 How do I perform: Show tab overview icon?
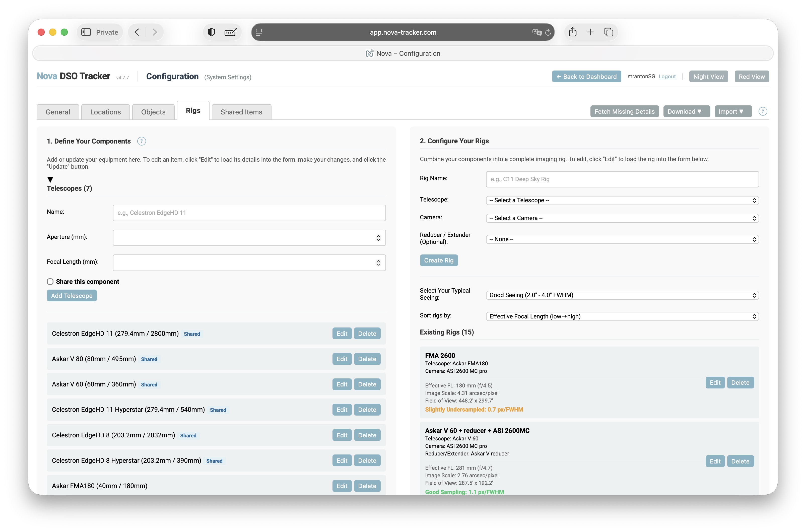click(x=609, y=32)
